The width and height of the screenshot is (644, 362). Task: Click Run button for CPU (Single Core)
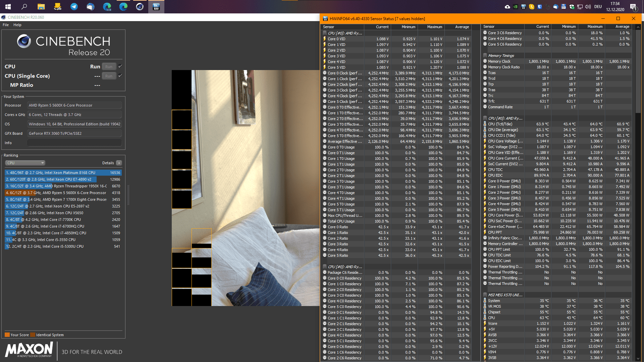coord(109,76)
